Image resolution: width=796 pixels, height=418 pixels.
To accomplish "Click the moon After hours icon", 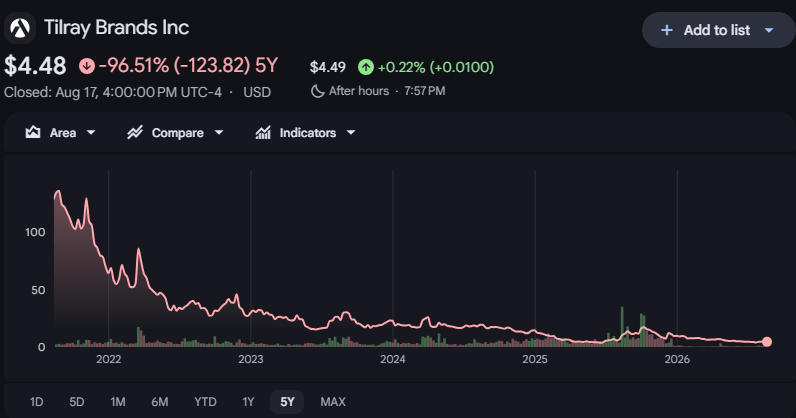I will tap(317, 91).
